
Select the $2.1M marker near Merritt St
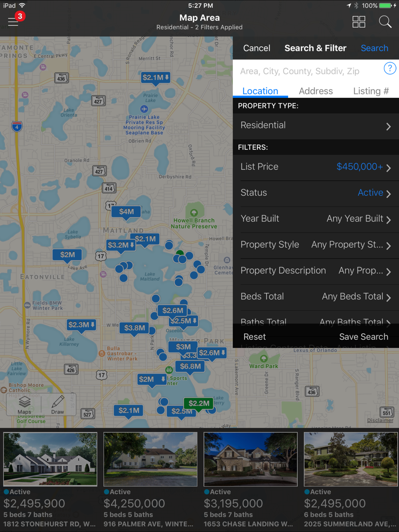click(x=156, y=77)
